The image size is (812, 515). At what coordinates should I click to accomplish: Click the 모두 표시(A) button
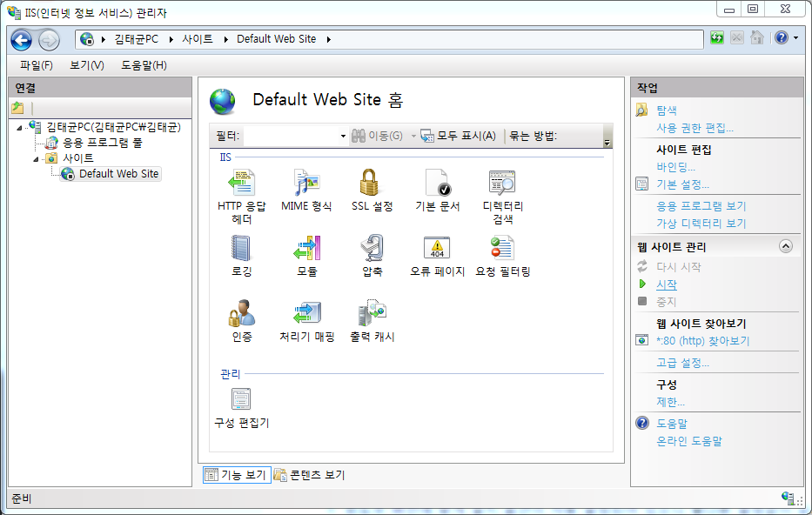click(459, 136)
